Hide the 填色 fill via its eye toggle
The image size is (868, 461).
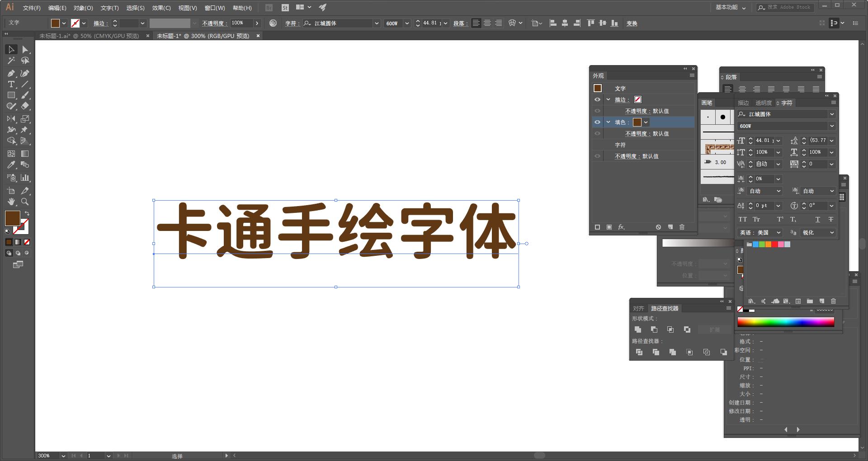598,122
